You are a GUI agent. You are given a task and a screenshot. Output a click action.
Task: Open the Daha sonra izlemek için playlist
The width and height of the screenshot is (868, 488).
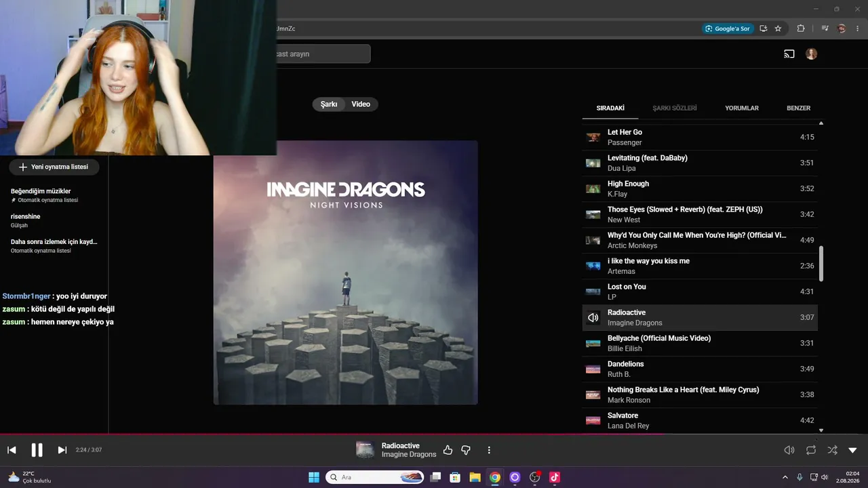pyautogui.click(x=54, y=245)
